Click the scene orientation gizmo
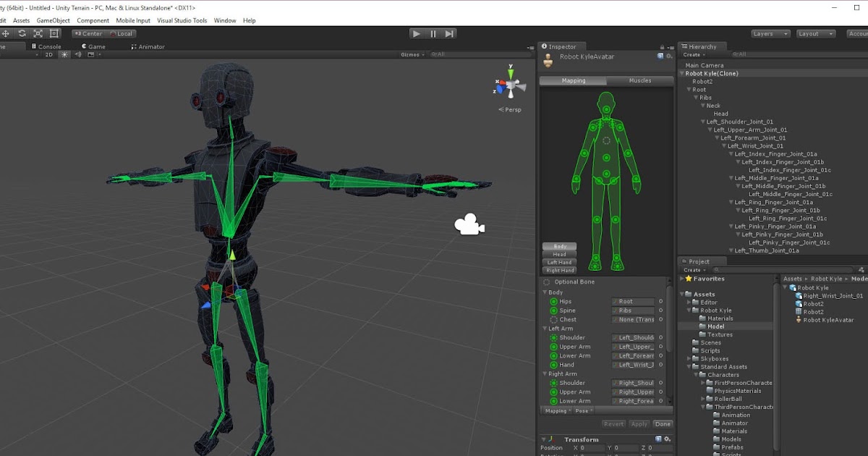The height and width of the screenshot is (456, 868). [x=511, y=85]
